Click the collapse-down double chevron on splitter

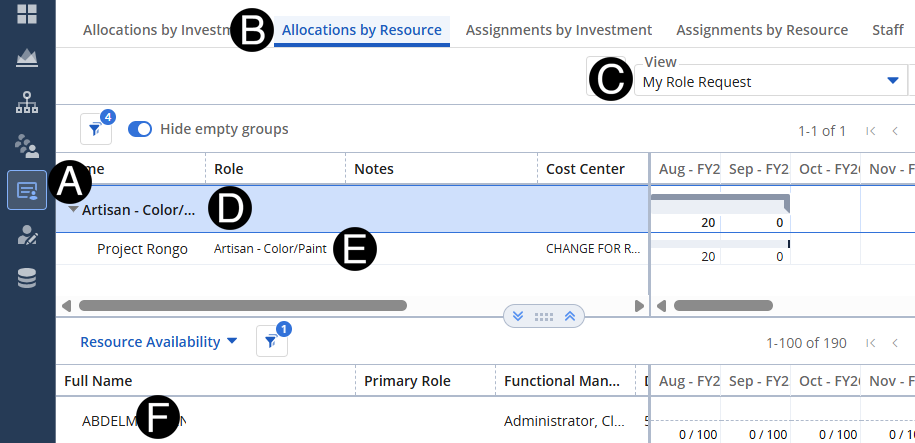tap(518, 316)
